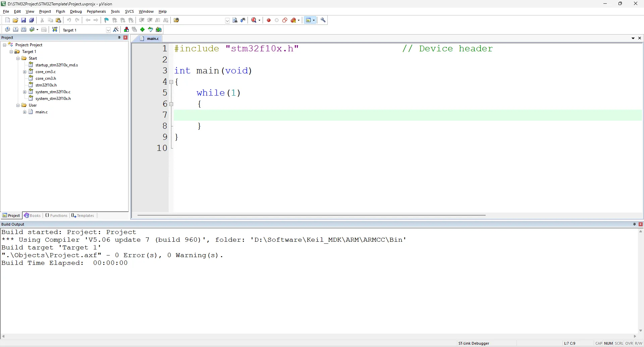Click the Find in Files icon
Screen dimensions: 644x347
176,20
